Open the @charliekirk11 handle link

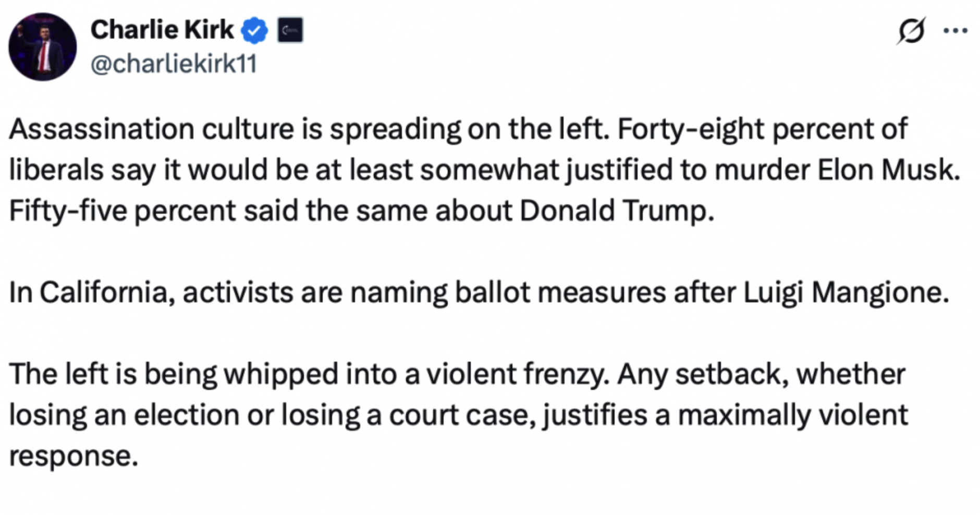point(174,64)
